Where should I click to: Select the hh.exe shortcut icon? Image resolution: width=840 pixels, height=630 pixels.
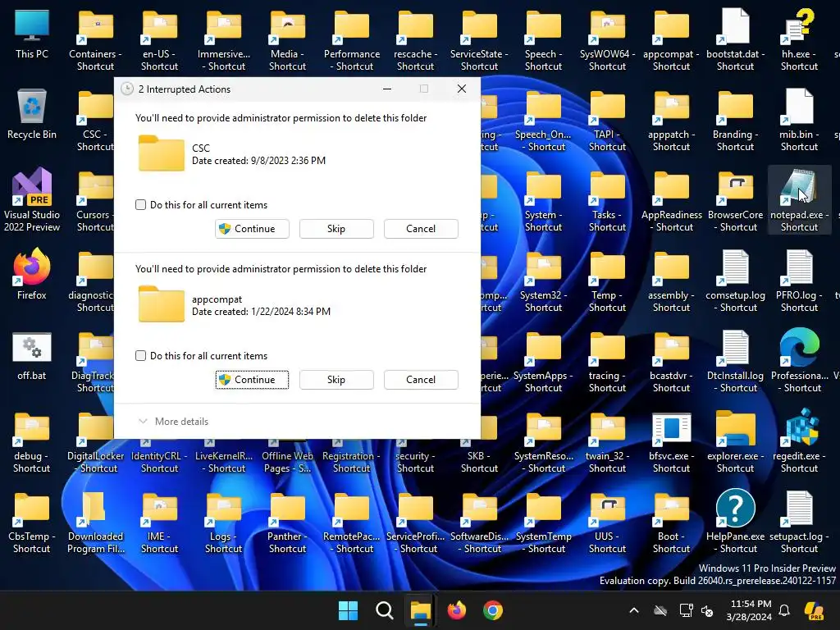[x=799, y=39]
